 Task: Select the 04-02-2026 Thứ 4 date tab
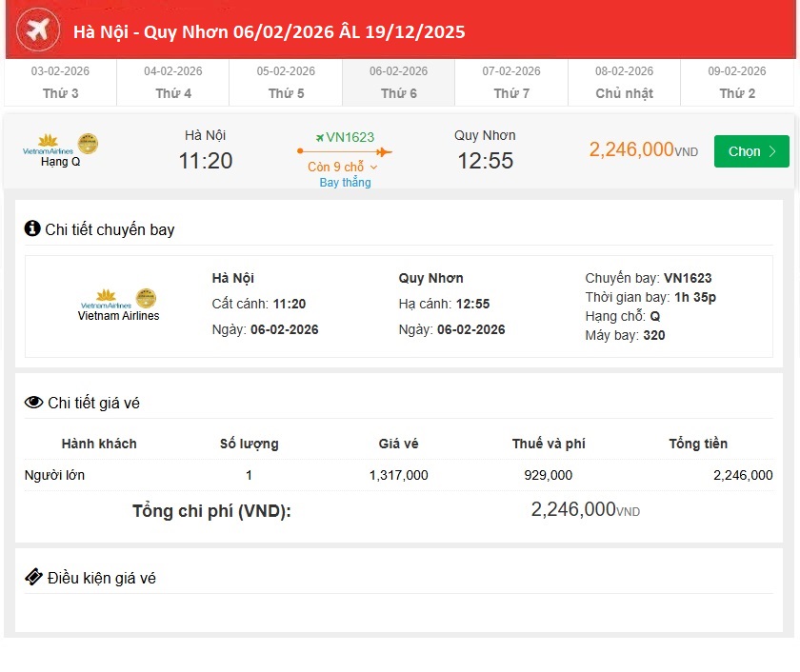(x=173, y=82)
